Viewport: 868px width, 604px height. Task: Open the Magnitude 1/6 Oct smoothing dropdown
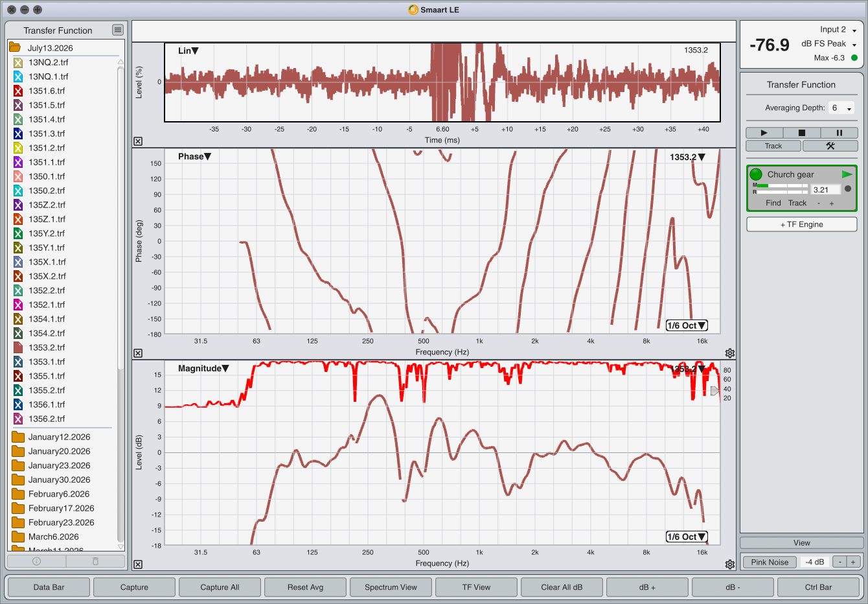click(687, 537)
